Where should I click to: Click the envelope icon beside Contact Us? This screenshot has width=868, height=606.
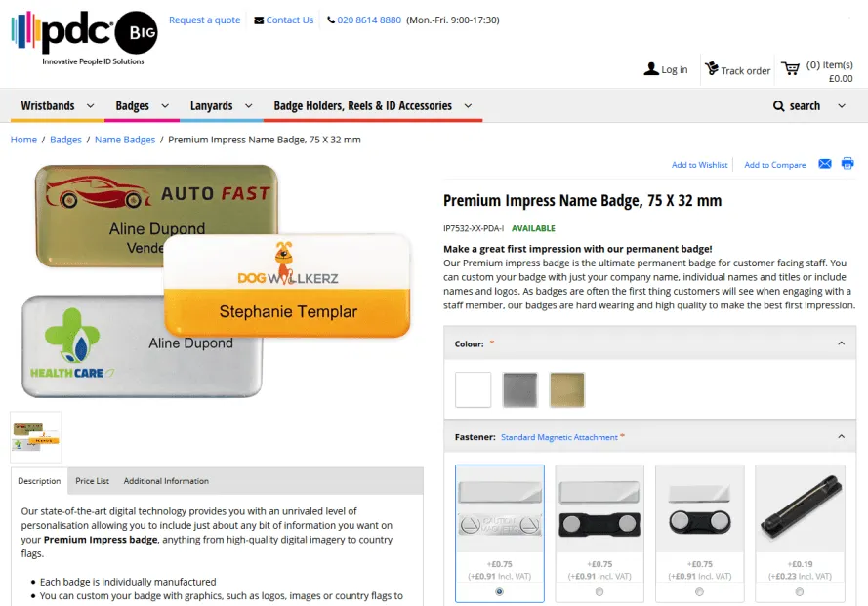259,20
